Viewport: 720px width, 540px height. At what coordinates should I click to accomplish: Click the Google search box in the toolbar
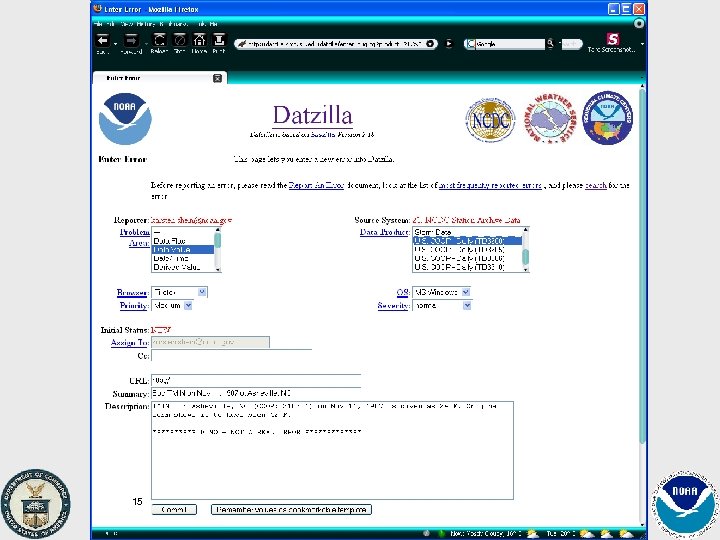(x=510, y=44)
